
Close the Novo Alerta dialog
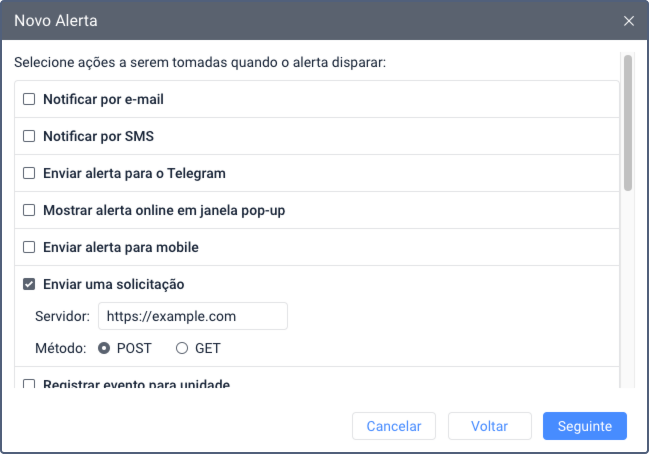pyautogui.click(x=629, y=20)
